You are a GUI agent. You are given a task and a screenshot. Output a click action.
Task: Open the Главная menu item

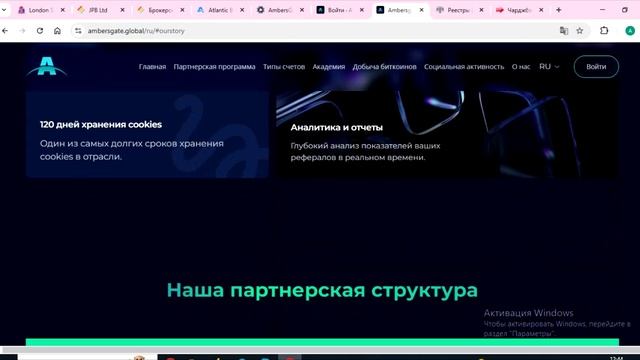152,67
